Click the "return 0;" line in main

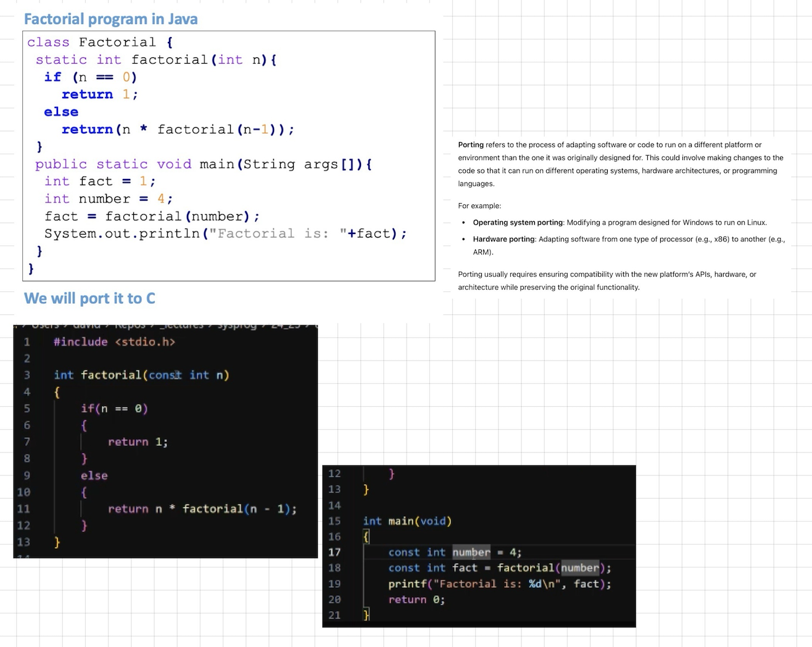click(416, 599)
